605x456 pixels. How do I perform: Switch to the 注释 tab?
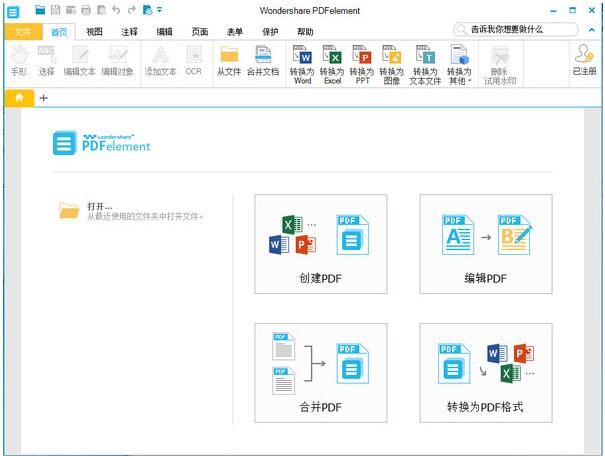coord(129,32)
